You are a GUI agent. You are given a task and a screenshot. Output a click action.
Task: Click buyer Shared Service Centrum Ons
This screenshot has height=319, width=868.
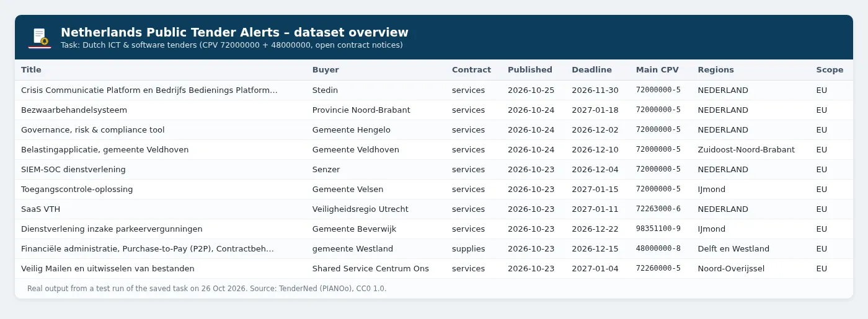point(371,269)
